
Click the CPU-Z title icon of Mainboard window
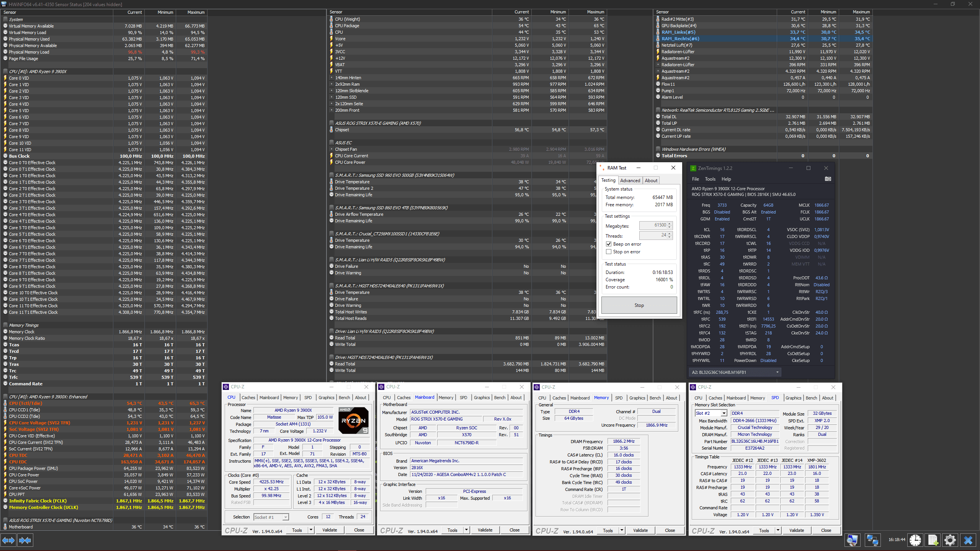(381, 387)
